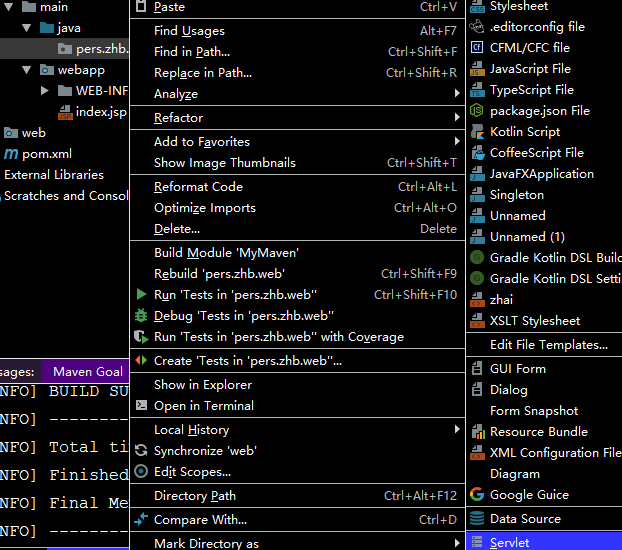Select Scratches and Consoles node
The width and height of the screenshot is (622, 550).
(x=66, y=196)
